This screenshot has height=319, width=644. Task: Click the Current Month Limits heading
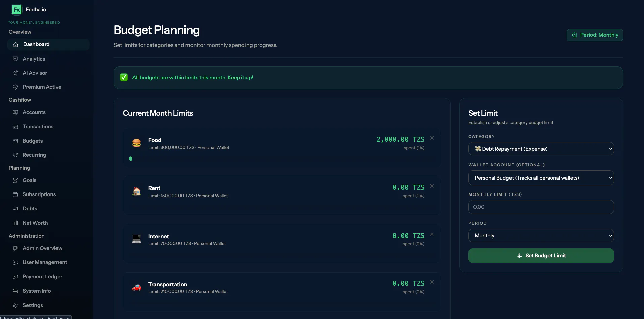click(158, 113)
